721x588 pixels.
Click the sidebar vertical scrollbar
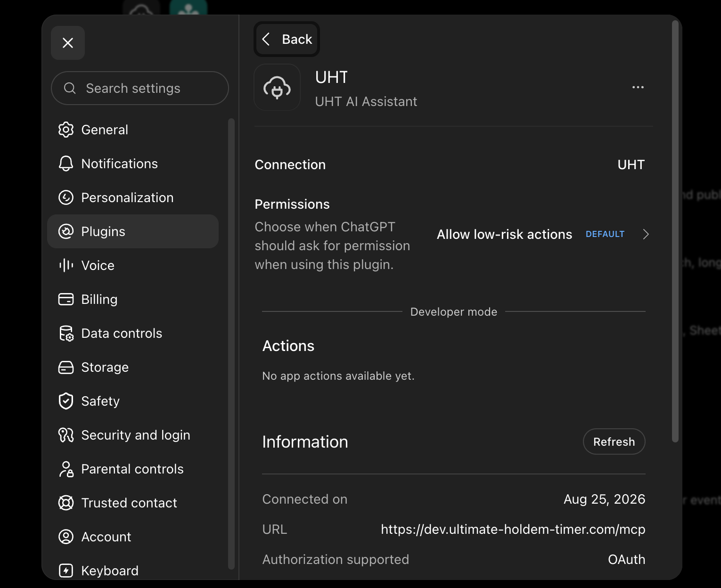click(x=231, y=344)
